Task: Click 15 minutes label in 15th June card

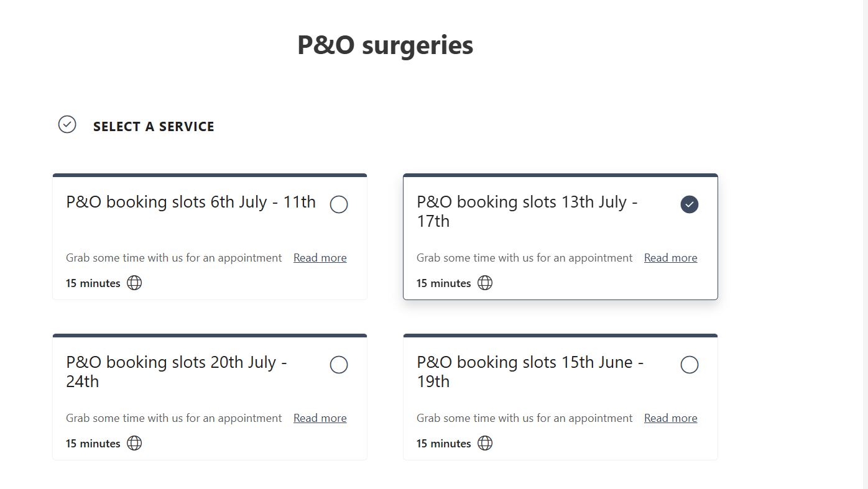Action: coord(444,444)
